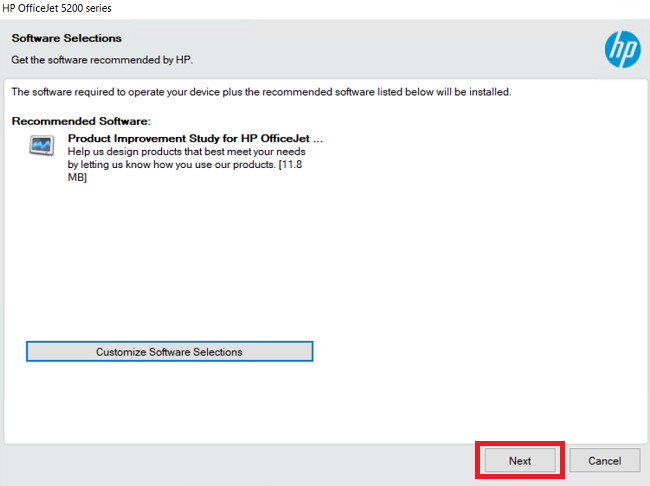
Task: Click the "HP OfficeJet 5200 series" window title
Action: [57, 8]
